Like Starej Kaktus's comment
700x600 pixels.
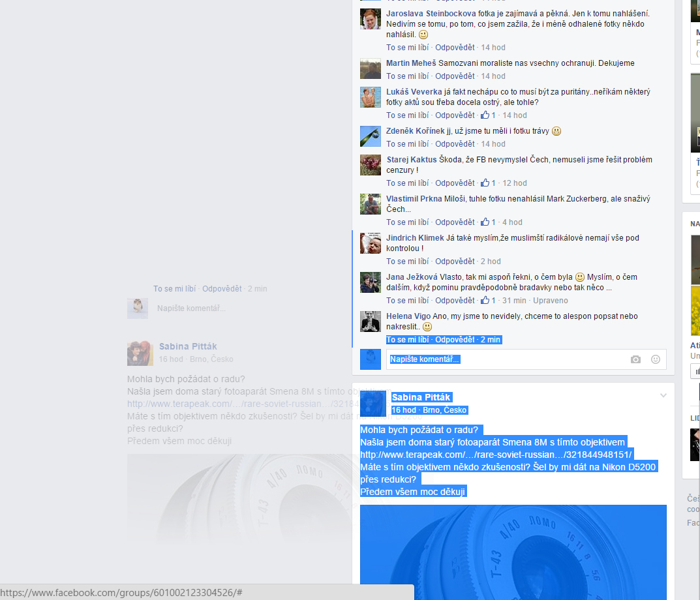[x=408, y=183]
